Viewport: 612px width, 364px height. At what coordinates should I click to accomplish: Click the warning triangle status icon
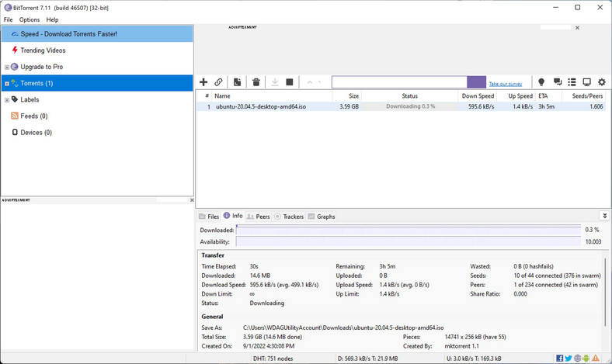596,359
